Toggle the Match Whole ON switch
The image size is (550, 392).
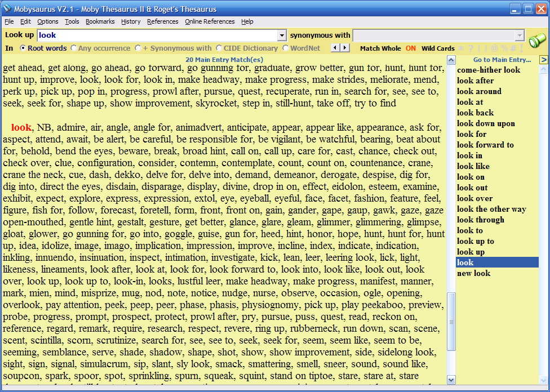[x=410, y=48]
